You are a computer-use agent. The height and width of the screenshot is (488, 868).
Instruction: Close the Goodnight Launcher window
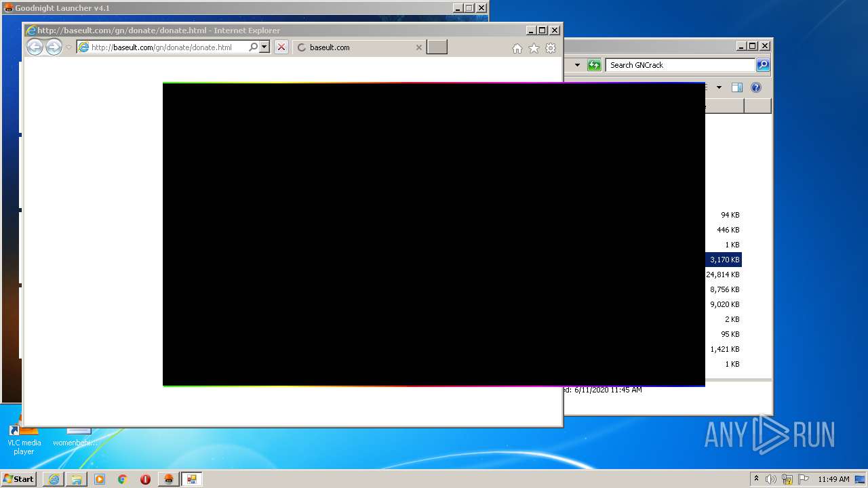click(481, 8)
